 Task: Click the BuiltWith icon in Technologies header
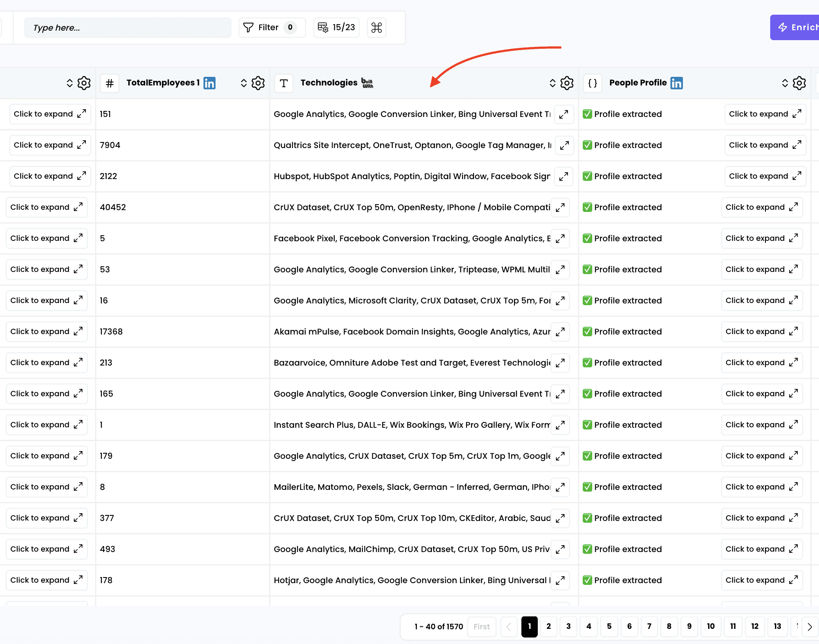pos(367,83)
